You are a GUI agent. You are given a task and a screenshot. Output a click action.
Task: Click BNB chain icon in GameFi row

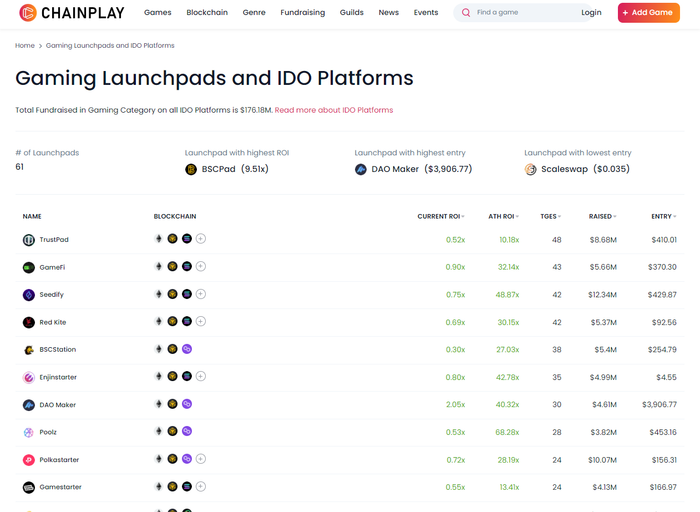pyautogui.click(x=172, y=266)
